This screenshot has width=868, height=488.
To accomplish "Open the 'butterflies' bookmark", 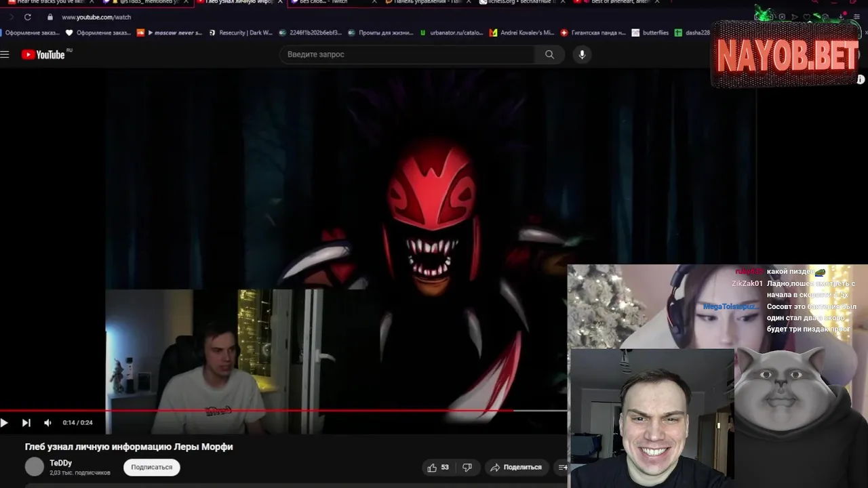I will pyautogui.click(x=650, y=33).
